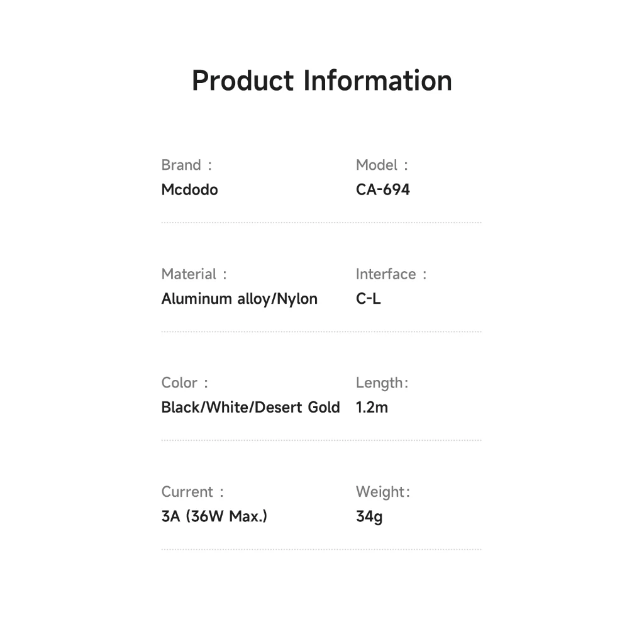Select the Aluminum alloy/Nylon text
This screenshot has height=644, width=644.
coord(239,299)
